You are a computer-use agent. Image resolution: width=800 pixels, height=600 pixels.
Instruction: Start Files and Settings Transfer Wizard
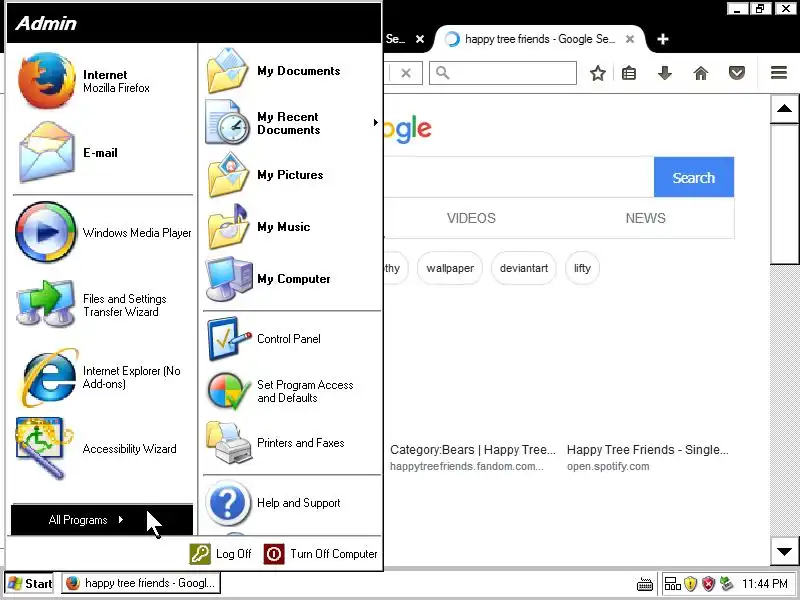(102, 305)
